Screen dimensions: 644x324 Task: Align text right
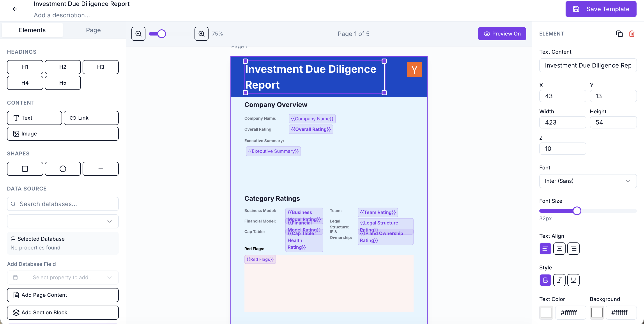(x=573, y=249)
